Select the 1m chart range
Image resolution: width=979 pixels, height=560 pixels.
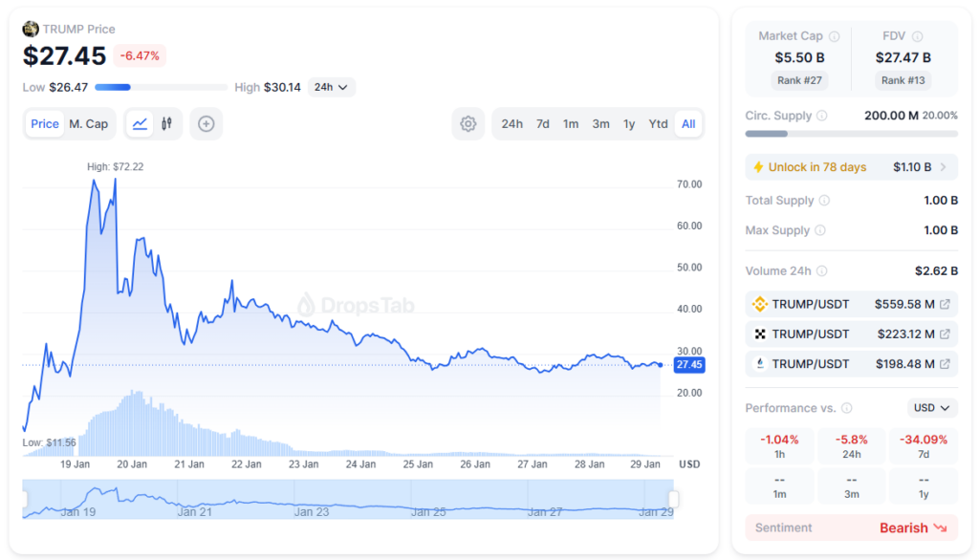(571, 123)
